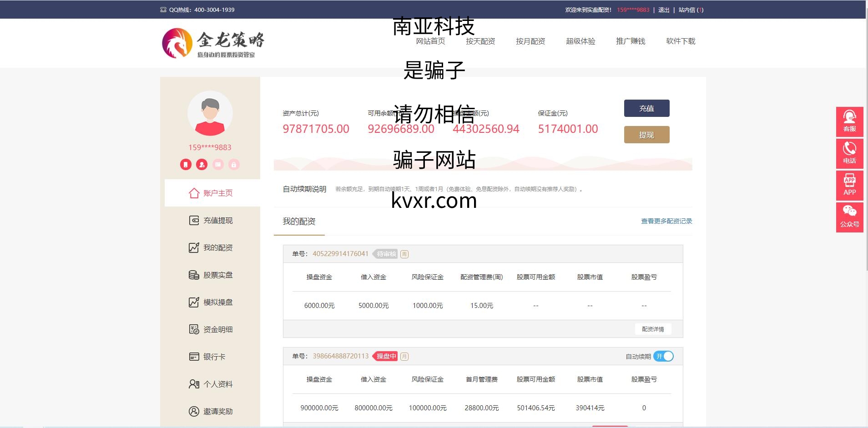The width and height of the screenshot is (868, 428).
Task: Click the 电话 phone icon
Action: point(849,153)
